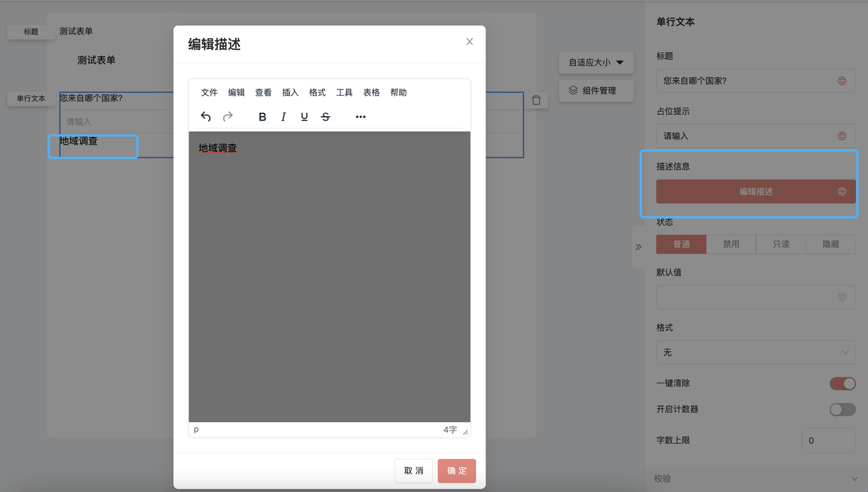This screenshot has width=868, height=492.
Task: Select the 只读 state option
Action: tap(781, 244)
